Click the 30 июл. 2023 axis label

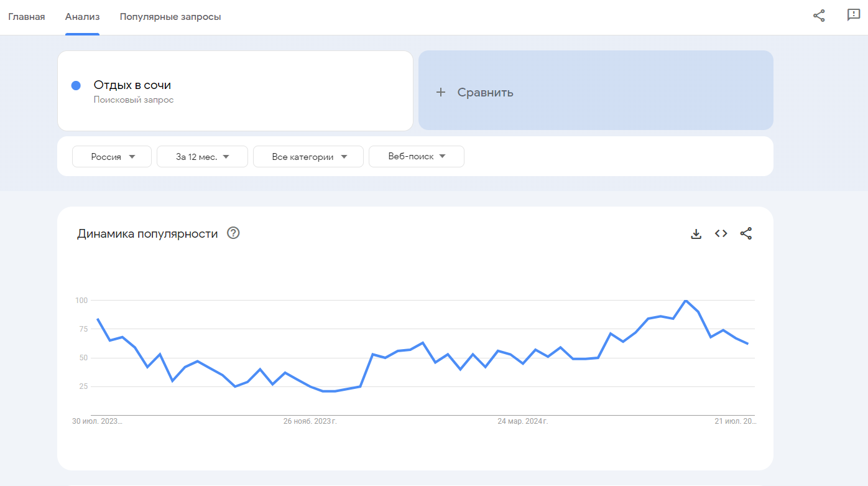click(x=97, y=421)
